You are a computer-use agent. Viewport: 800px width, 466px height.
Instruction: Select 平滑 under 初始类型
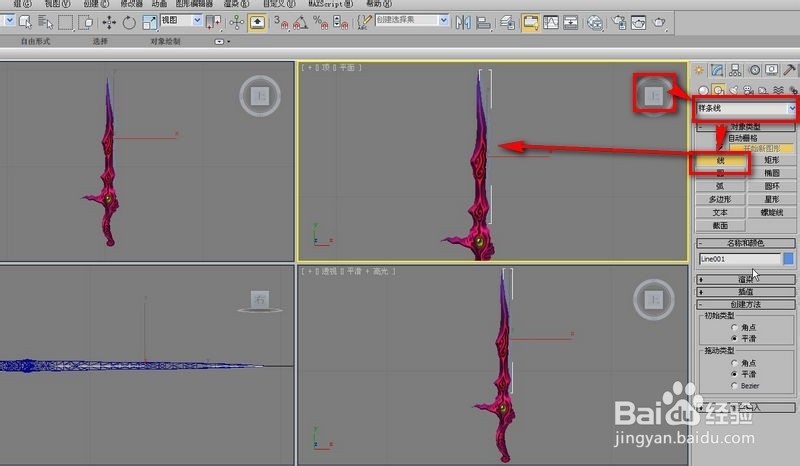click(734, 338)
